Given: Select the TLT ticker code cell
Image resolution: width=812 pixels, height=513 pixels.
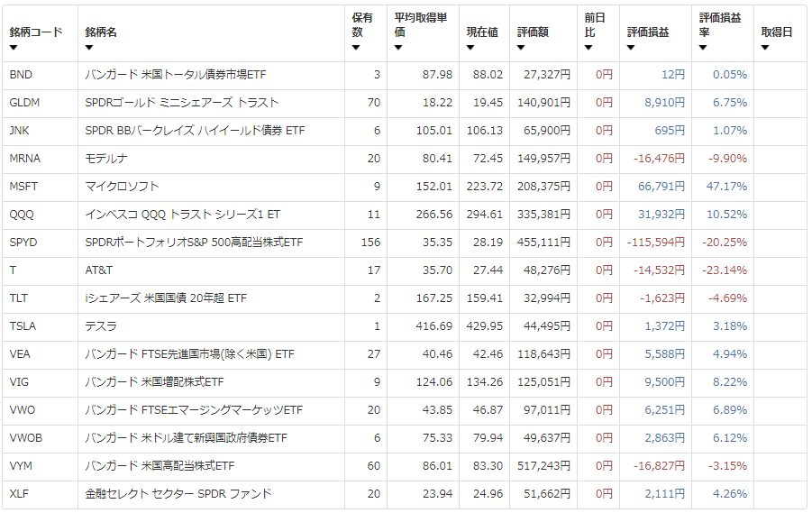Looking at the screenshot, I should tap(41, 299).
